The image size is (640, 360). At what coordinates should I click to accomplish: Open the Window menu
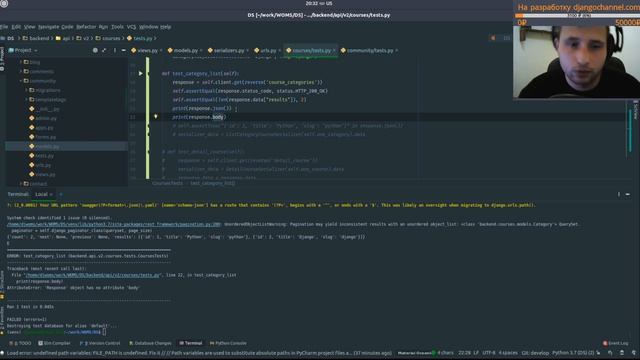149,27
